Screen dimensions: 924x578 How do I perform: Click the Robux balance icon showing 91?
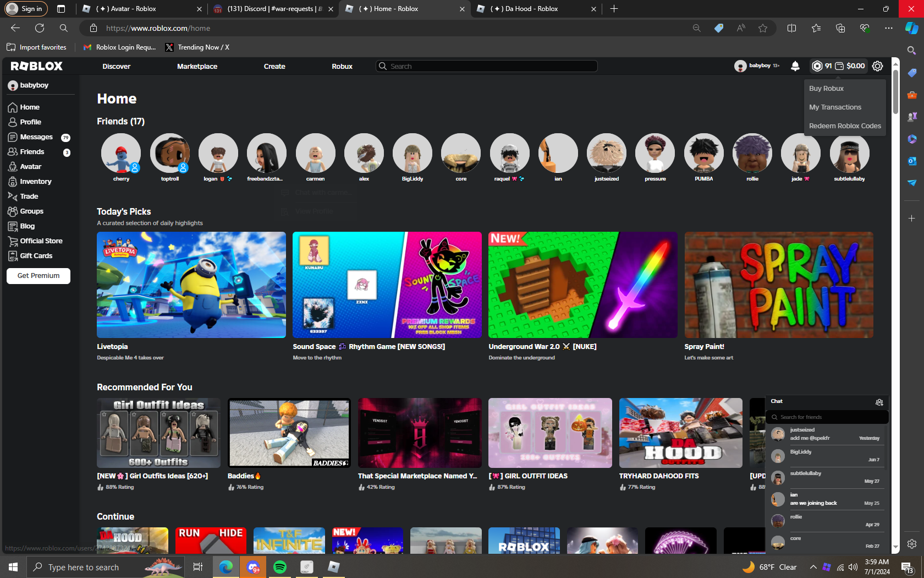(x=817, y=66)
